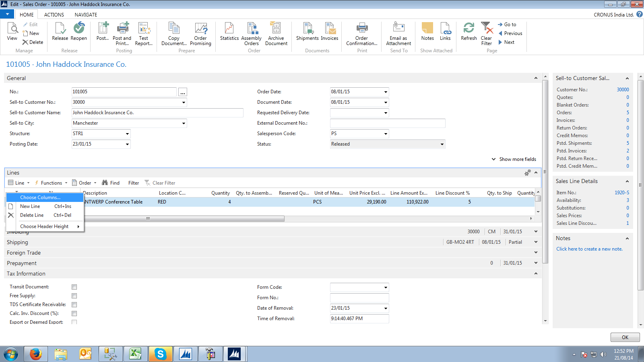The width and height of the screenshot is (644, 362).
Task: Enable the Transit Document checkbox
Action: coord(74,287)
